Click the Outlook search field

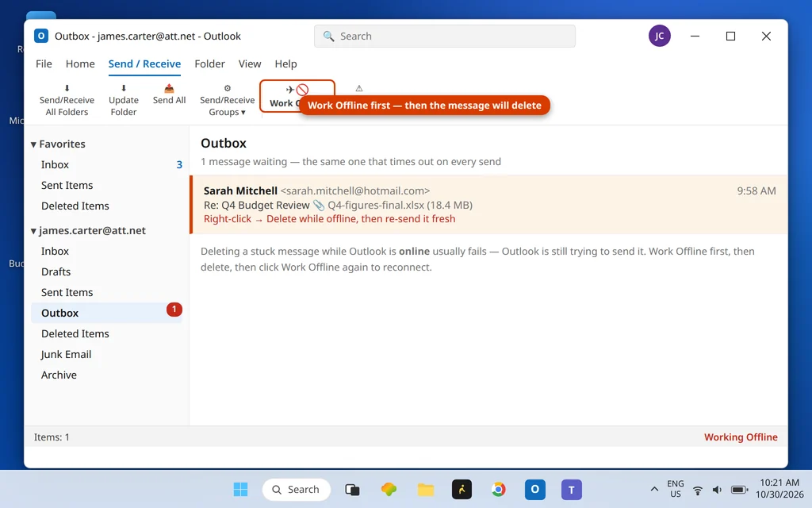pos(444,37)
